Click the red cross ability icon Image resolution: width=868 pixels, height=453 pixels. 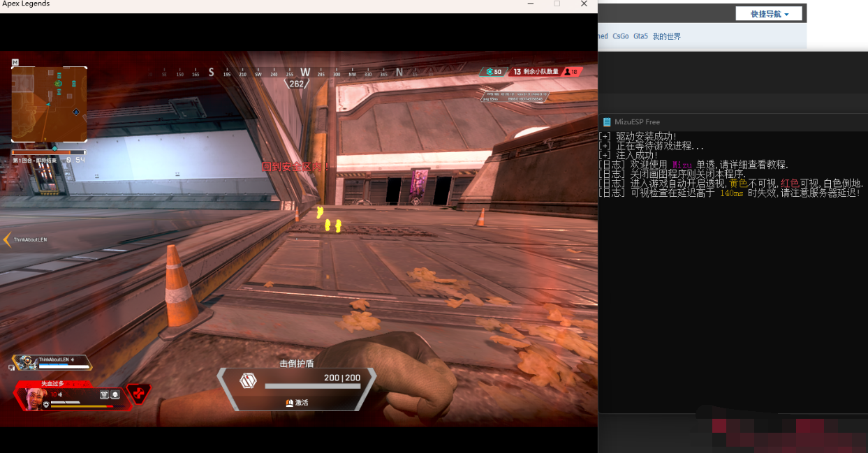[x=138, y=394]
